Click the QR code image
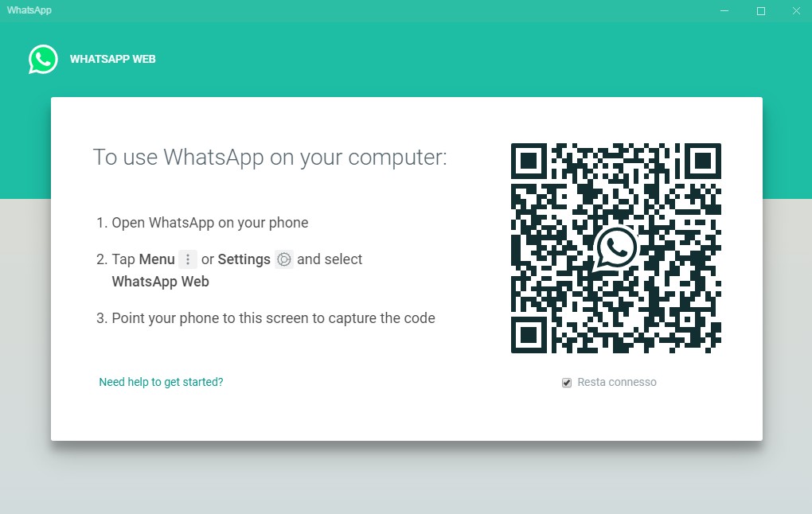812x514 pixels. pyautogui.click(x=615, y=248)
